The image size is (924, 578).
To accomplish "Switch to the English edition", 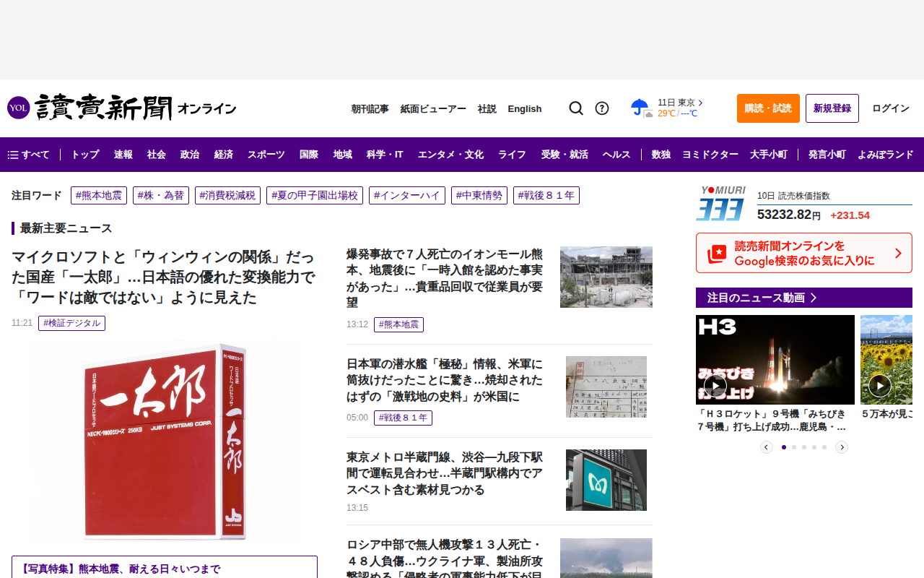I will (525, 109).
